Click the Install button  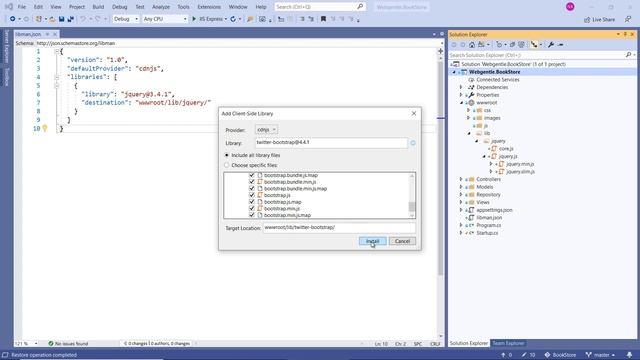[373, 241]
